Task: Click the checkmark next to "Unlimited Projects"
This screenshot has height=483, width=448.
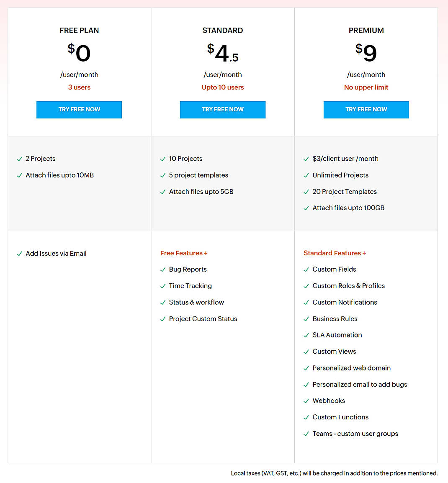Action: pos(306,175)
